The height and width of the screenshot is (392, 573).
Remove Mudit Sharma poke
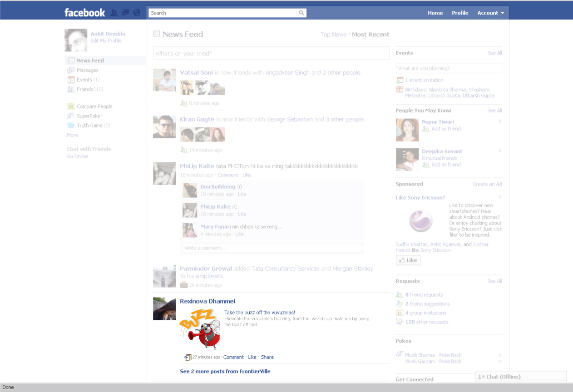[x=499, y=355]
